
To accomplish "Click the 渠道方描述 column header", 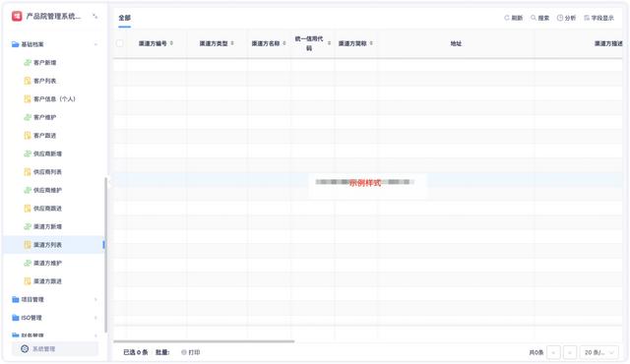I will [x=608, y=43].
